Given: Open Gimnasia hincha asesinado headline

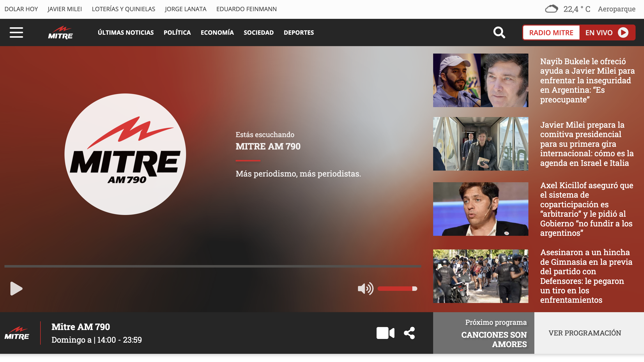Looking at the screenshot, I should click(x=586, y=276).
